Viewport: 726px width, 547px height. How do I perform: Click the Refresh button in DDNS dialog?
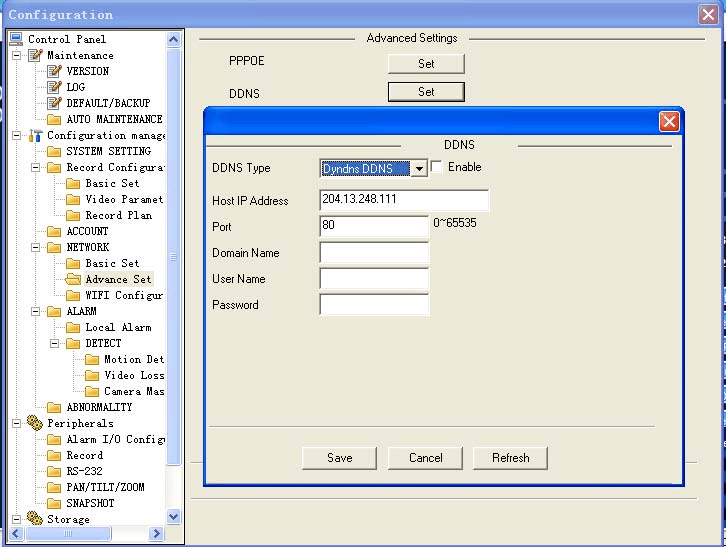pyautogui.click(x=510, y=458)
